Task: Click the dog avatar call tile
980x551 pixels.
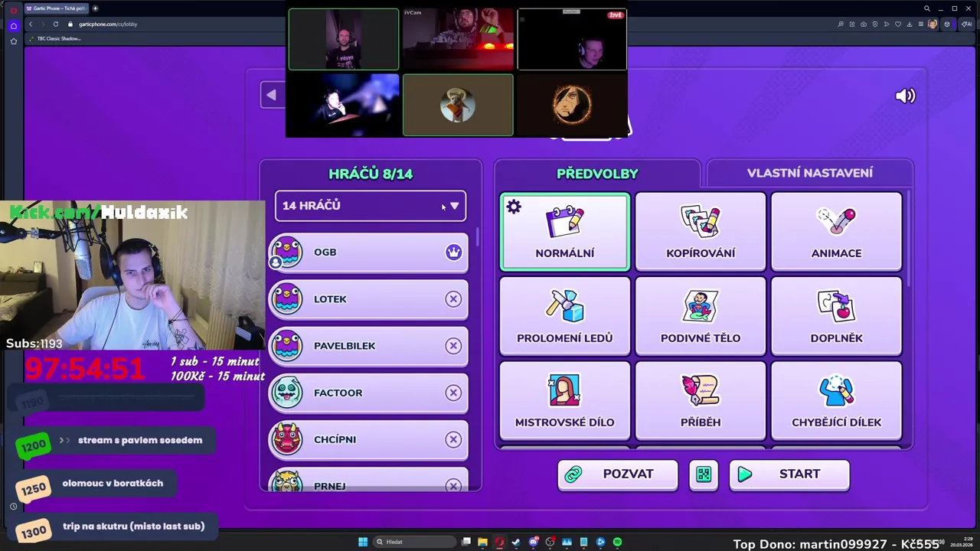Action: click(x=458, y=105)
